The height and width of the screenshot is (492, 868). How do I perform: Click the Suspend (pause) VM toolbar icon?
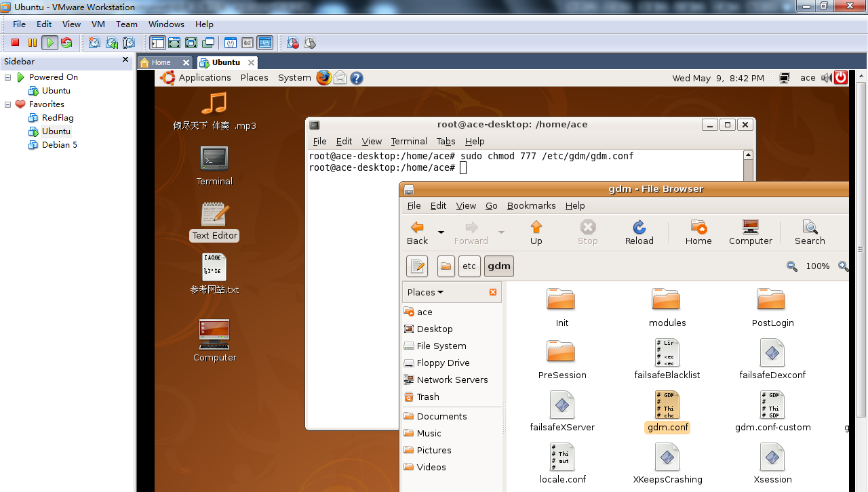(x=32, y=43)
